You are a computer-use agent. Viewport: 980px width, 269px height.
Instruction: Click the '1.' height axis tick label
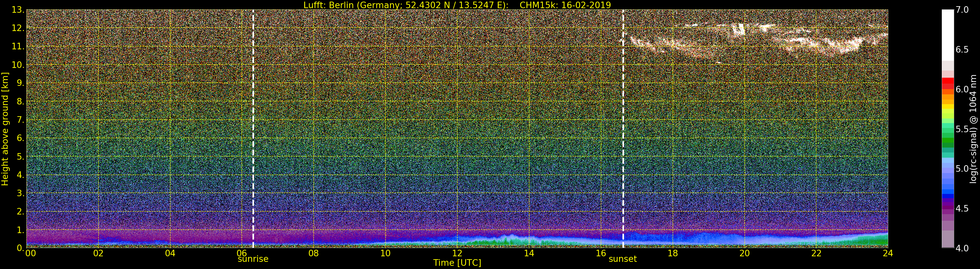21,230
